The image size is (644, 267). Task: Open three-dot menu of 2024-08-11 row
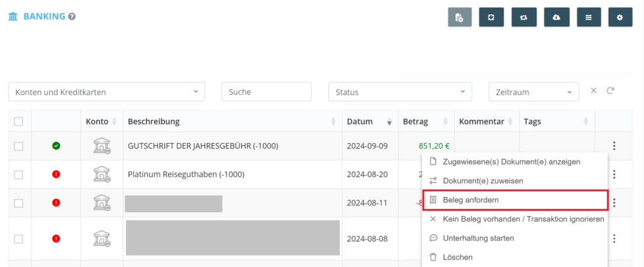[x=614, y=203]
